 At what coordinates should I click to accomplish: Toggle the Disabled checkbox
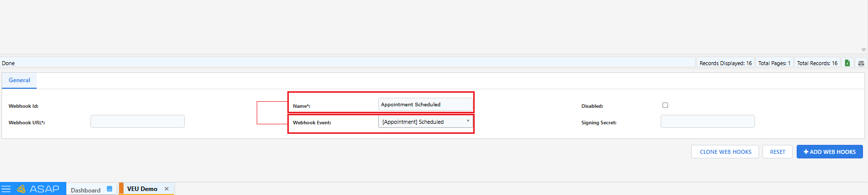[x=665, y=105]
